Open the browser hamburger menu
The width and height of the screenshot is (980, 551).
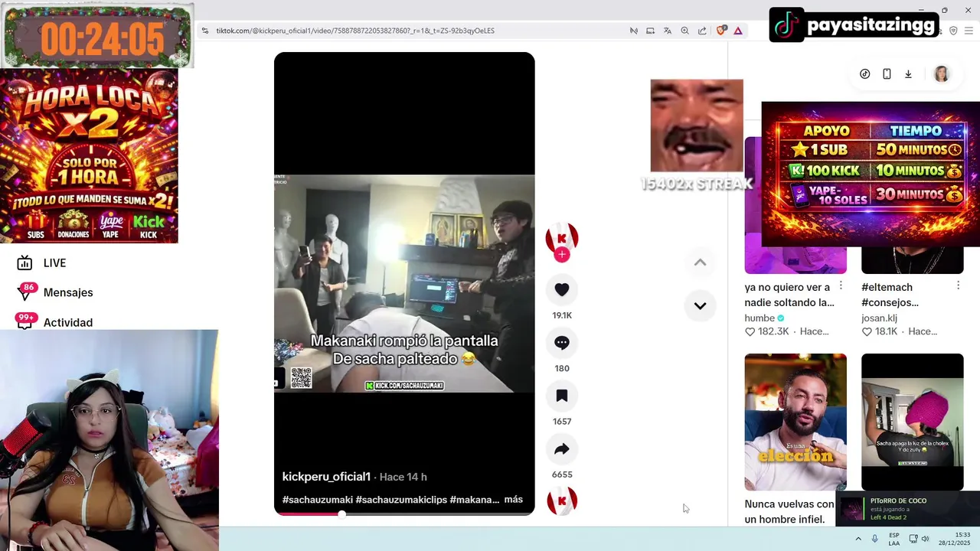969,31
